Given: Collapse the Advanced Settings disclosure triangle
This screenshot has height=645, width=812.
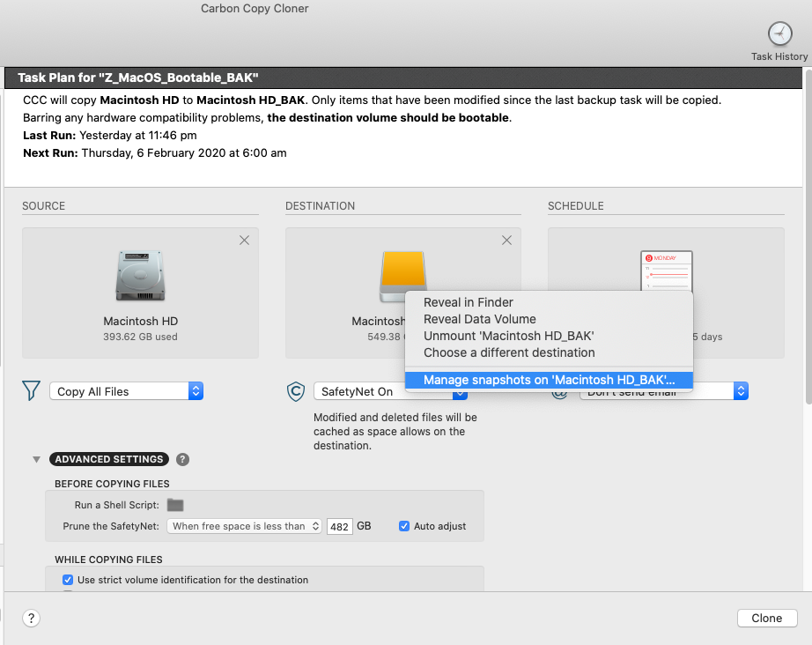Looking at the screenshot, I should point(36,459).
